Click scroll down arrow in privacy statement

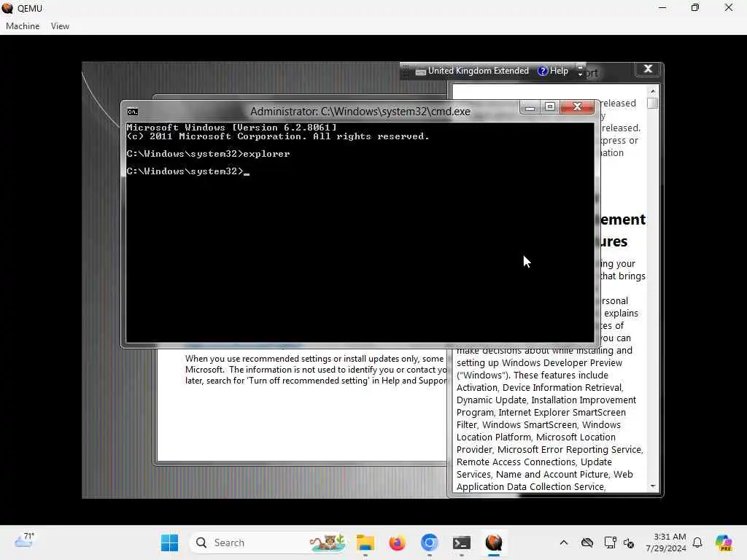[653, 486]
